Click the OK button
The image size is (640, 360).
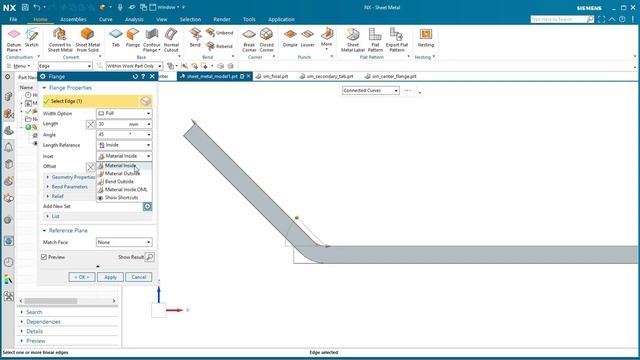tap(82, 277)
